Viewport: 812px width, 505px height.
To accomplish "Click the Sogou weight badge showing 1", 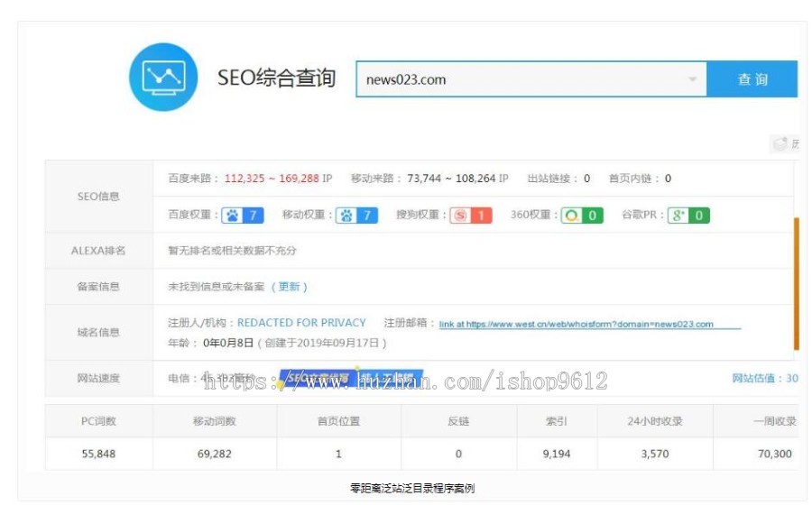I will pyautogui.click(x=471, y=216).
